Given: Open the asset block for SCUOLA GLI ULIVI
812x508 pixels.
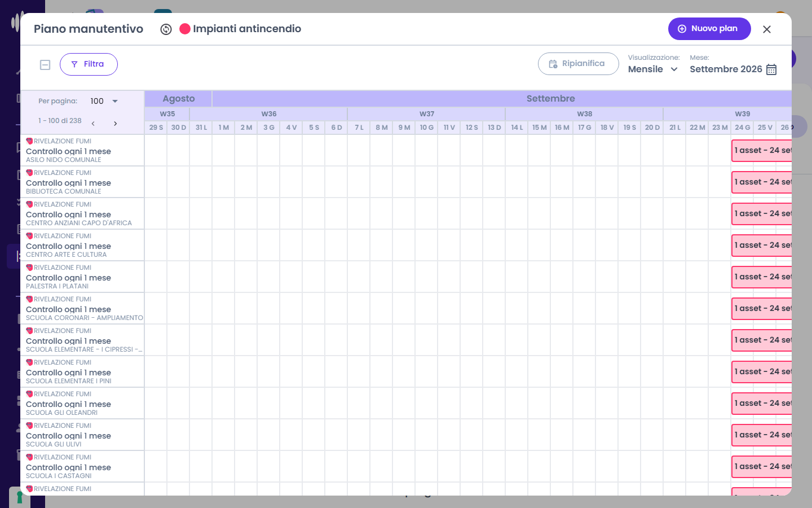Looking at the screenshot, I should click(x=762, y=435).
